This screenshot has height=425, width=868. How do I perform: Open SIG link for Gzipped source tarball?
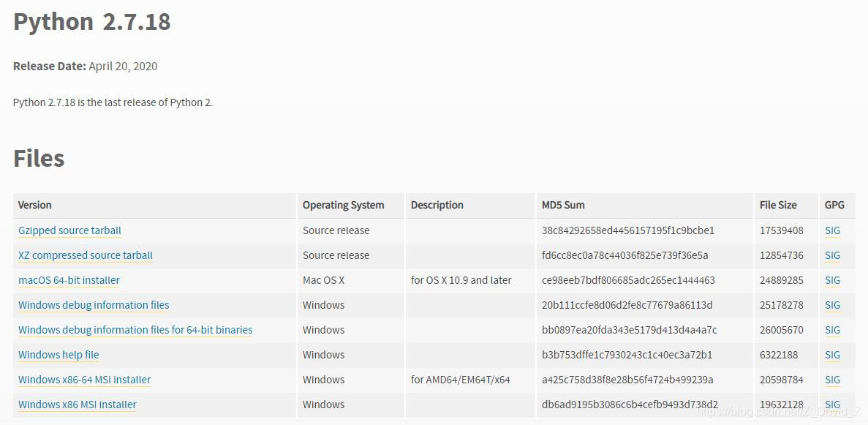(832, 230)
